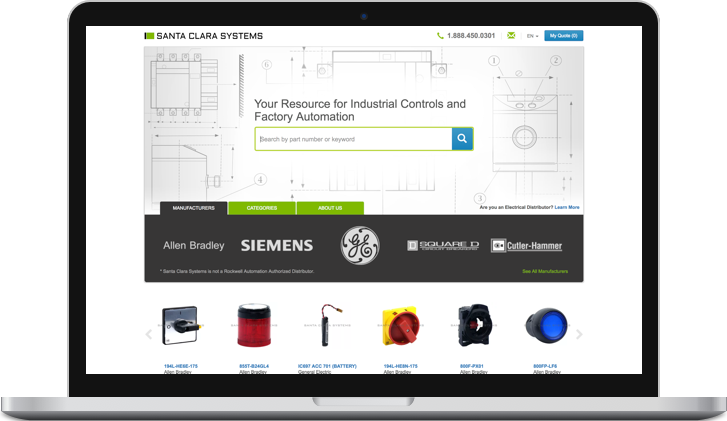View the blue pushbutton product image

547,325
